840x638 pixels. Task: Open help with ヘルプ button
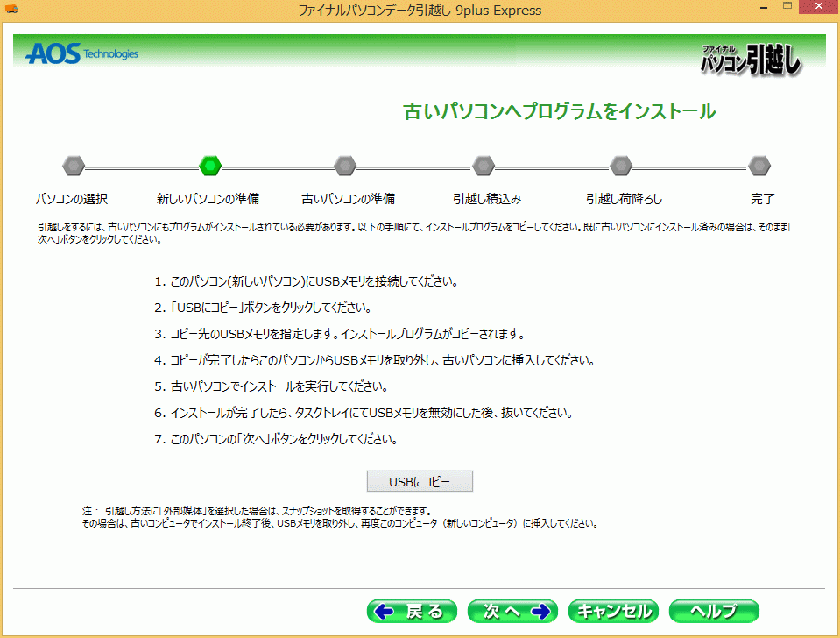(x=713, y=611)
